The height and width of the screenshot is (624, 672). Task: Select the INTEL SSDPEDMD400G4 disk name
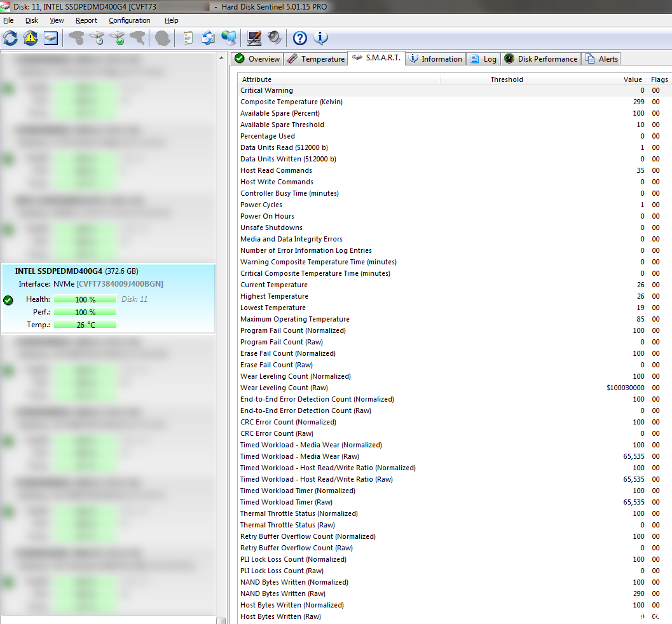tap(58, 271)
